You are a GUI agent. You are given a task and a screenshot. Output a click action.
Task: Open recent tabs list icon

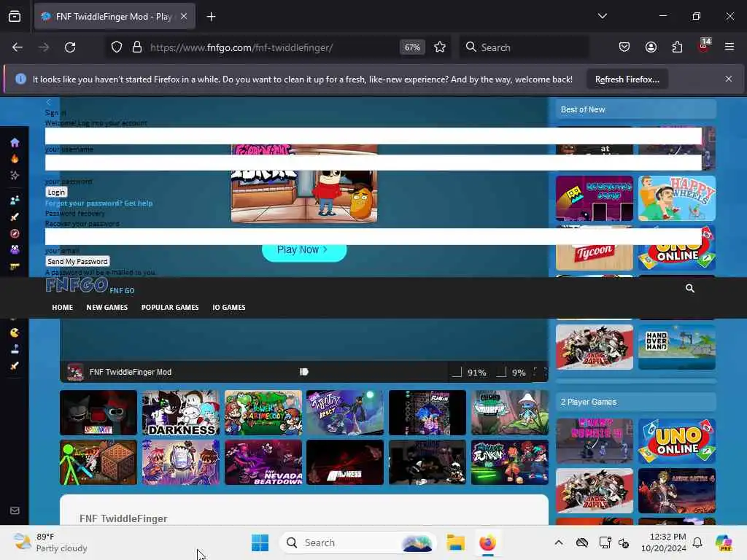[15, 17]
